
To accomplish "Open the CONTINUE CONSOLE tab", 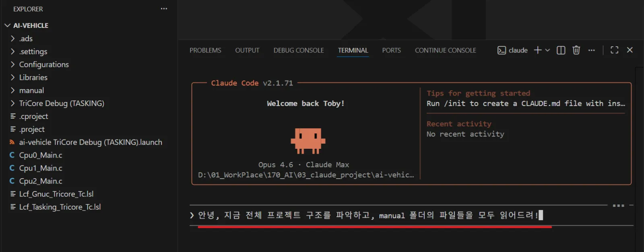I will (x=445, y=50).
